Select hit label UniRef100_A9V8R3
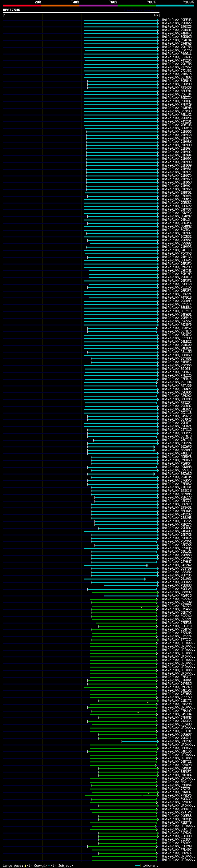The width and height of the screenshot is (197, 868). point(177,765)
